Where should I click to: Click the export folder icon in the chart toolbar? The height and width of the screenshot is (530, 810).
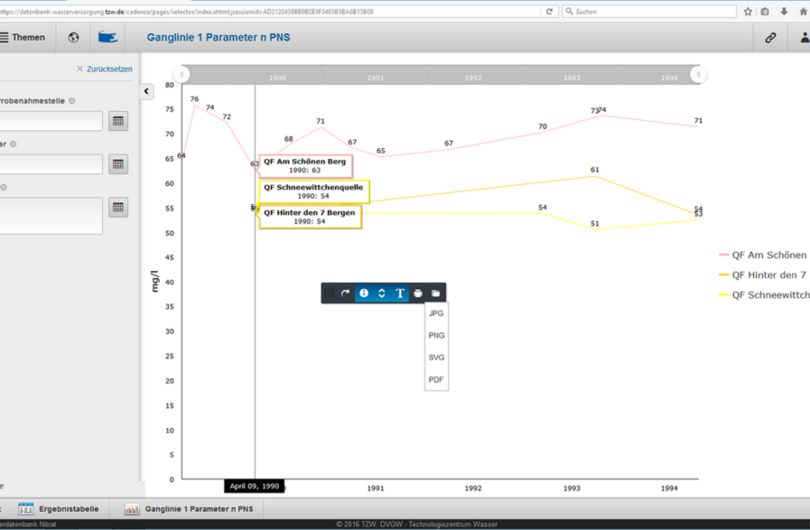coord(436,293)
